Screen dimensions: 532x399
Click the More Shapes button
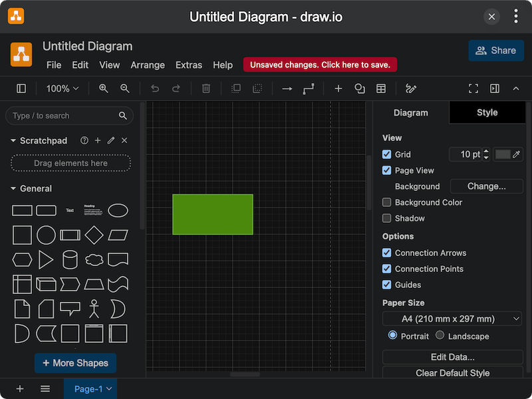tap(75, 363)
